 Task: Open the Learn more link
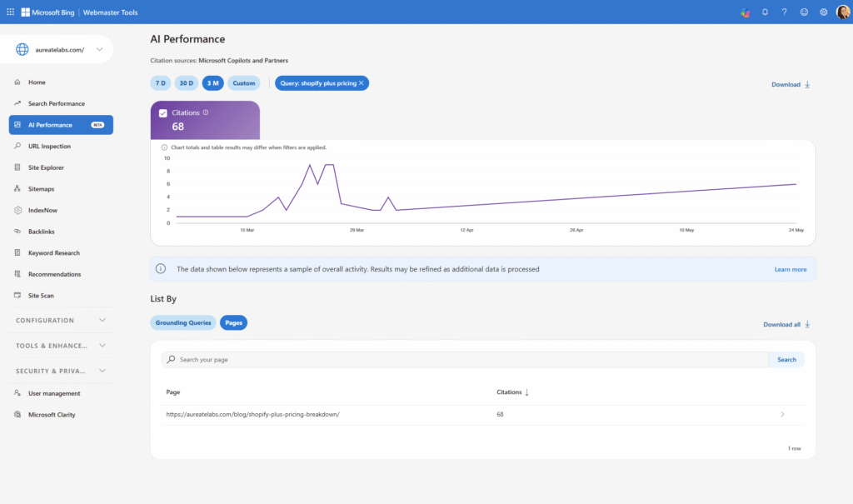[791, 269]
